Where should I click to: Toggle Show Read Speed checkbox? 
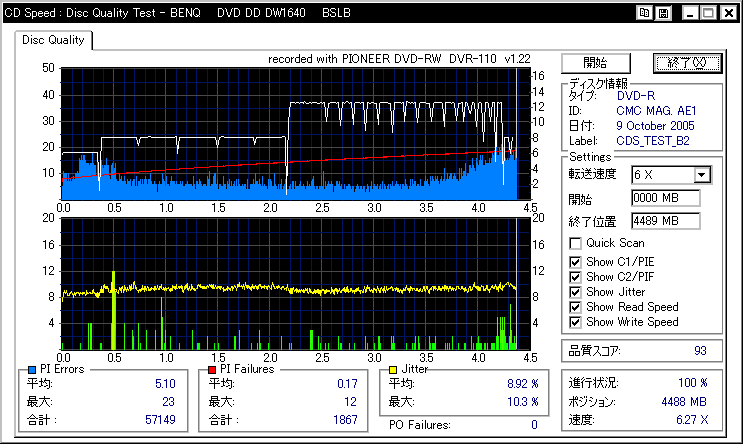[575, 307]
